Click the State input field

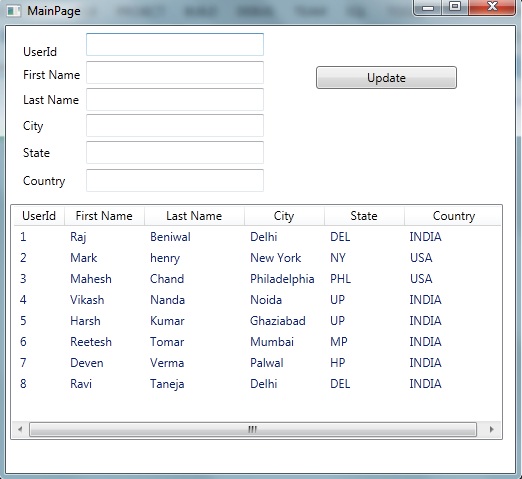coord(175,152)
